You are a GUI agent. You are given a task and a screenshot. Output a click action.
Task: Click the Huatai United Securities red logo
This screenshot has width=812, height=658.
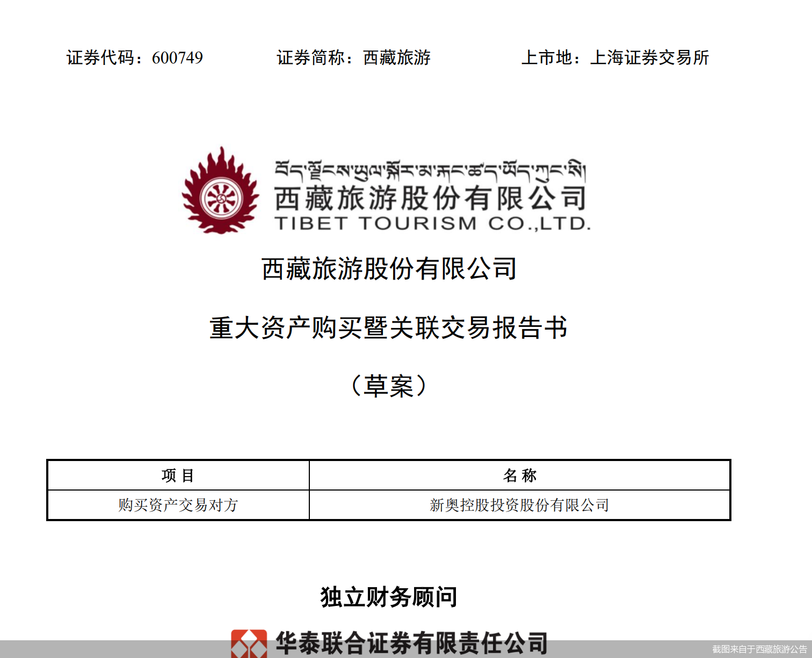tap(249, 644)
